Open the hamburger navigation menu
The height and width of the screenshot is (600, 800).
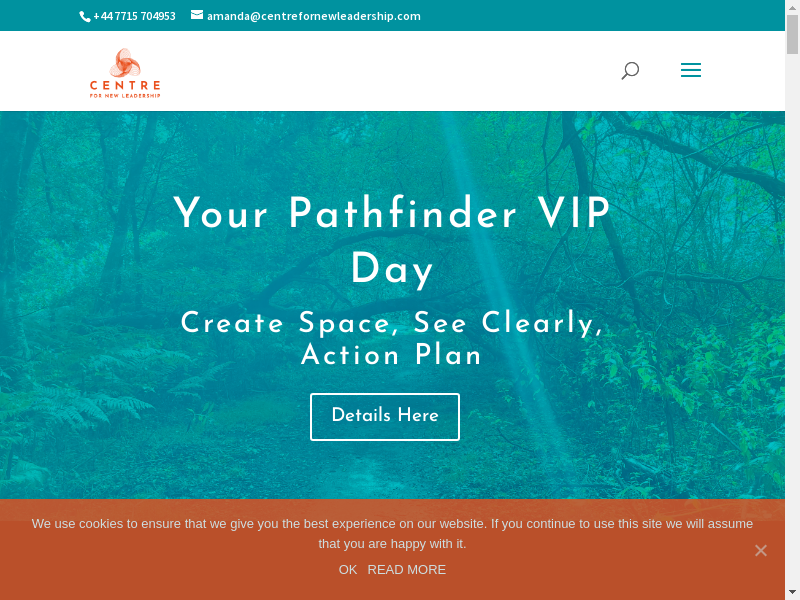click(x=690, y=70)
